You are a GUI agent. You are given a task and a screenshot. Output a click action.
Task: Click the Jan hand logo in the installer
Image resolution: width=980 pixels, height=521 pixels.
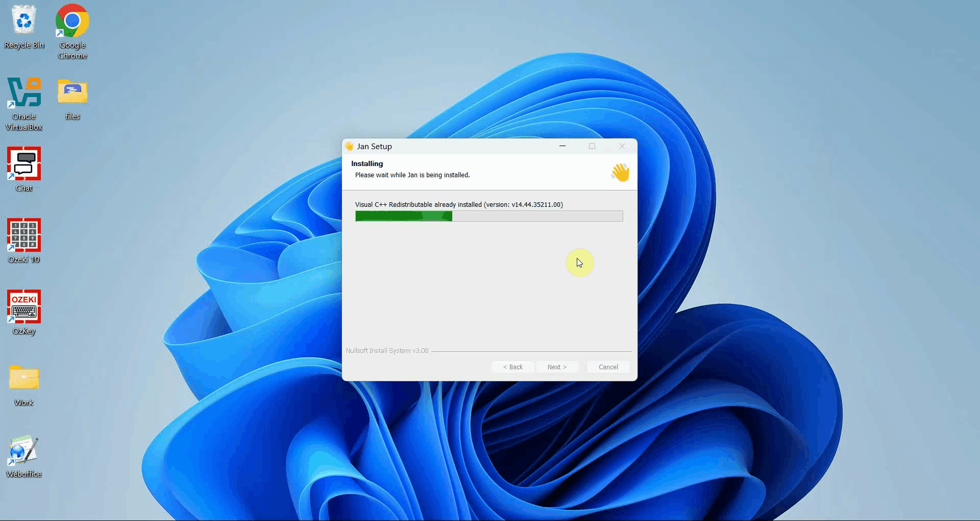[x=620, y=172]
